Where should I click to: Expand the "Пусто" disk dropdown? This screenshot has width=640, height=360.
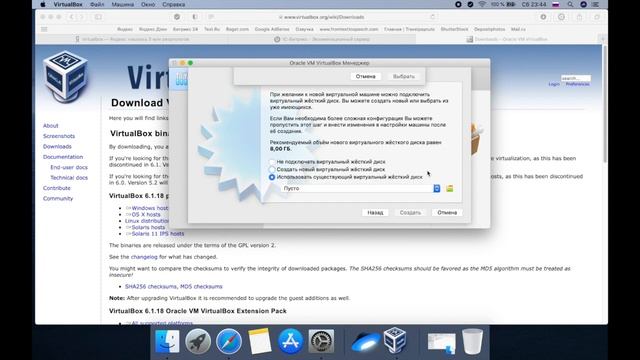[x=436, y=188]
